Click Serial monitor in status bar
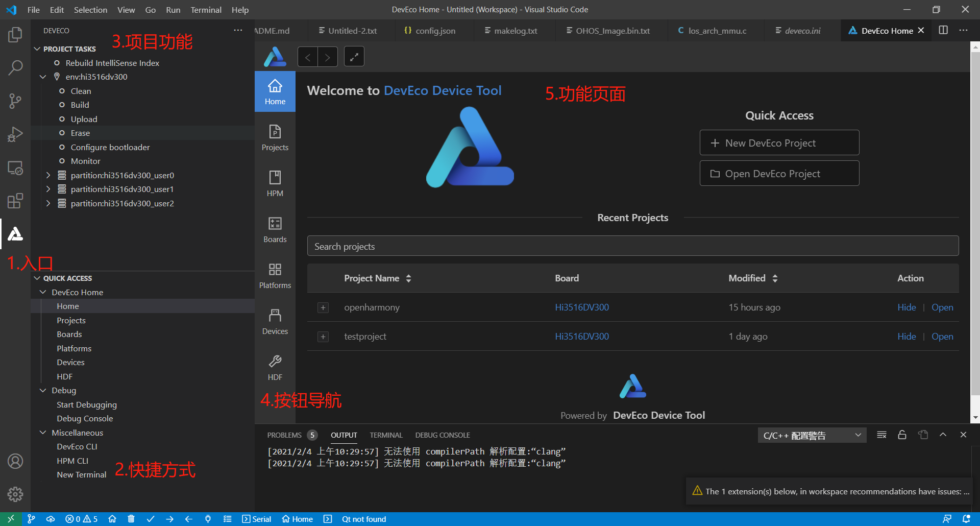This screenshot has width=980, height=526. (256, 519)
